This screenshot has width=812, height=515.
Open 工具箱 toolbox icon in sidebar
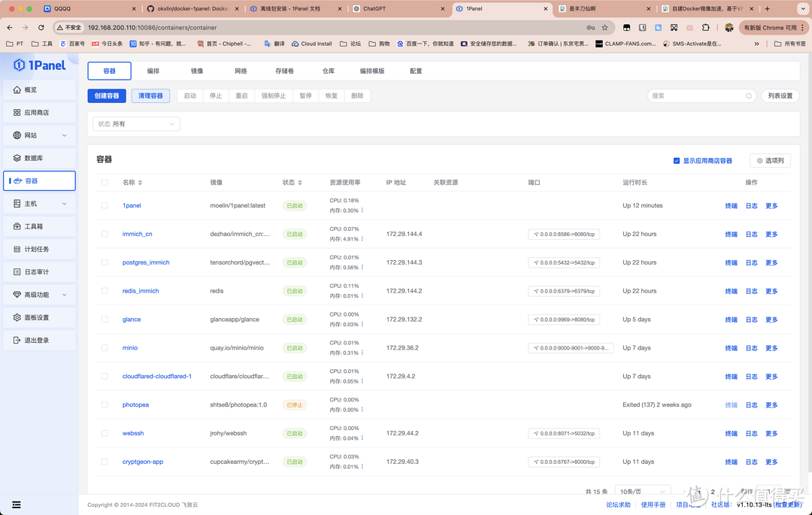pyautogui.click(x=17, y=226)
